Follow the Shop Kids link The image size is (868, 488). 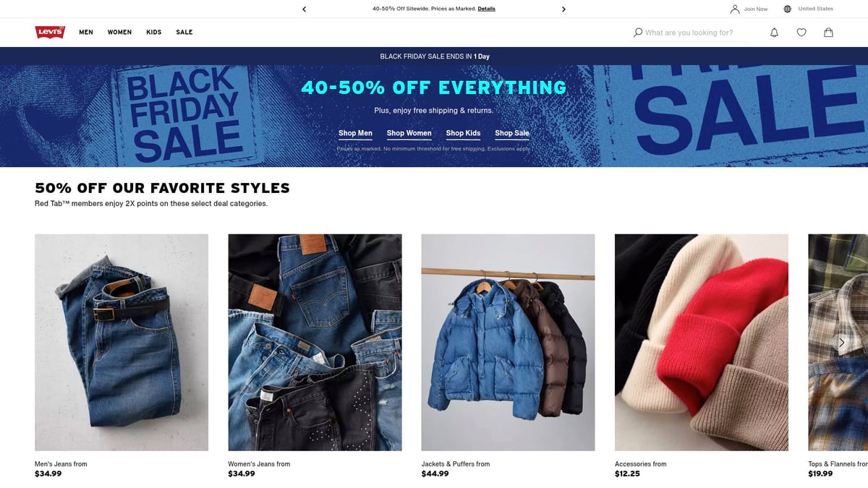(463, 133)
